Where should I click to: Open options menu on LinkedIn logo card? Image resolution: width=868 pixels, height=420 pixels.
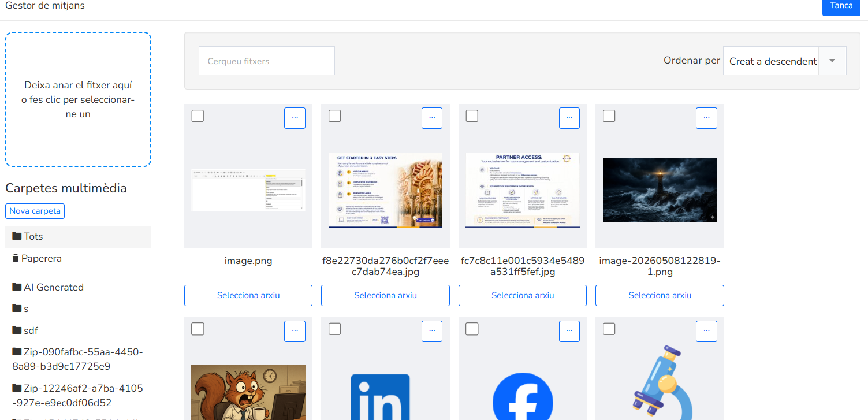432,331
